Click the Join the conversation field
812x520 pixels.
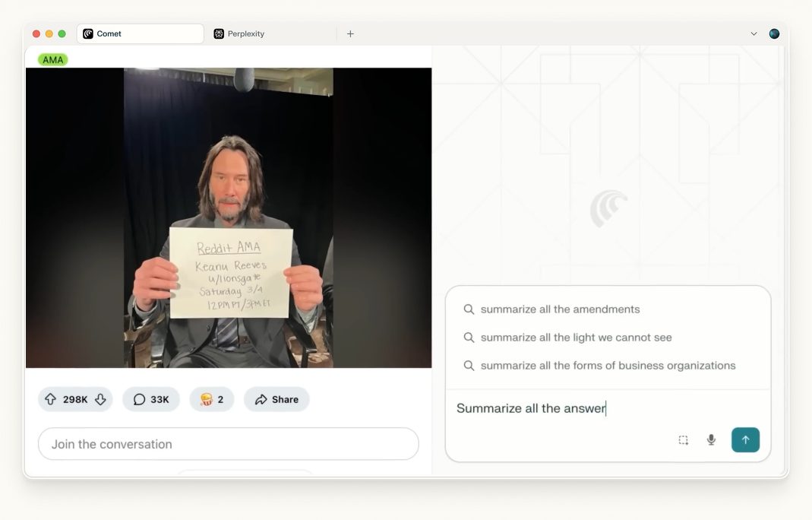tap(229, 444)
